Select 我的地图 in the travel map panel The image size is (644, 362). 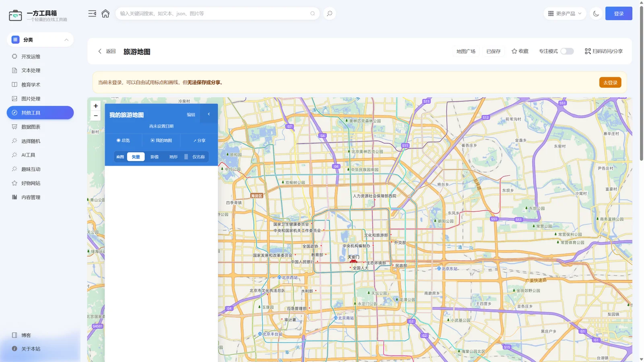[161, 140]
